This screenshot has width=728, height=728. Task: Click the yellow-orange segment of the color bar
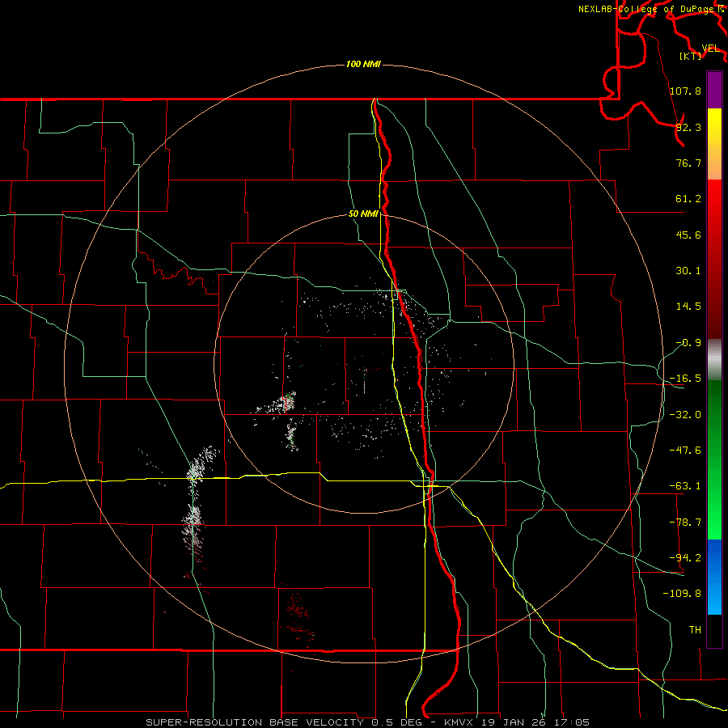pyautogui.click(x=714, y=144)
